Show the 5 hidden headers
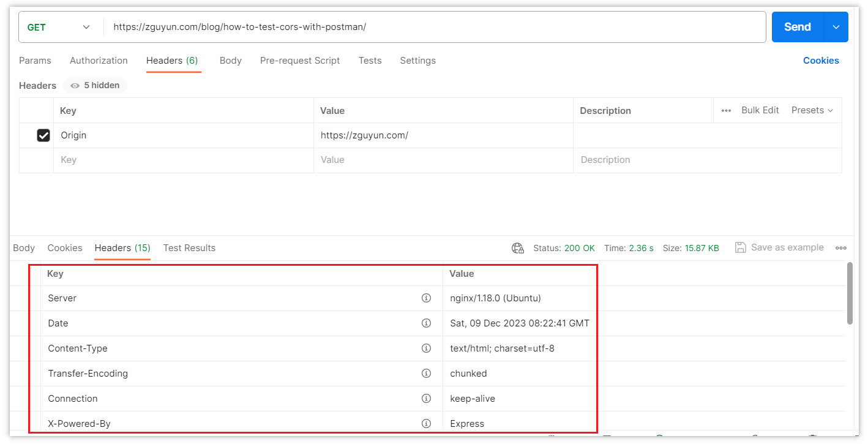Screen dimensions: 868x444 click(x=95, y=86)
